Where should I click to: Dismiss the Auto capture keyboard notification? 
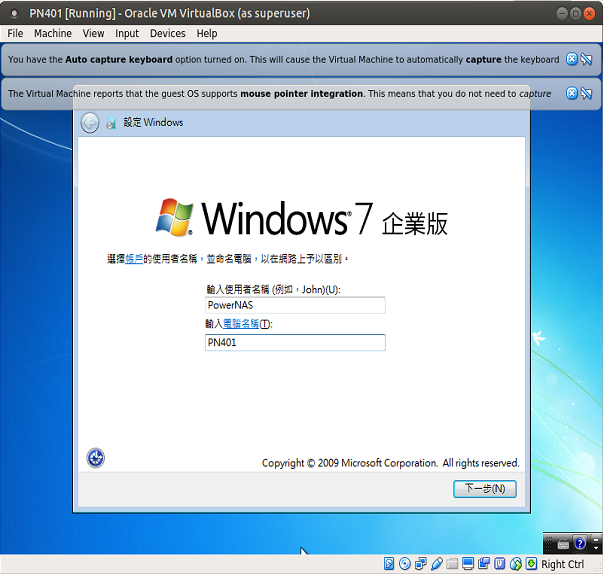(572, 59)
